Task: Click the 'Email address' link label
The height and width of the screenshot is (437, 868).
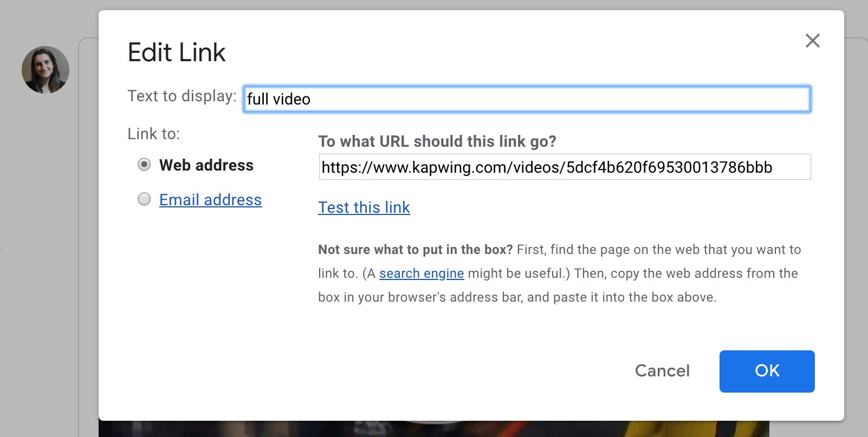Action: click(210, 200)
